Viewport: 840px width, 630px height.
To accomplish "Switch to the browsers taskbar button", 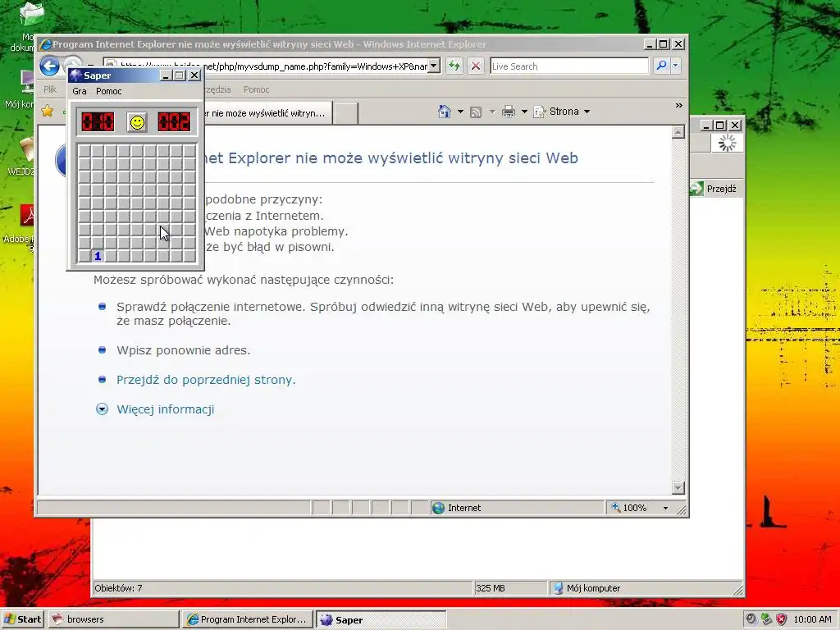I will 113,619.
